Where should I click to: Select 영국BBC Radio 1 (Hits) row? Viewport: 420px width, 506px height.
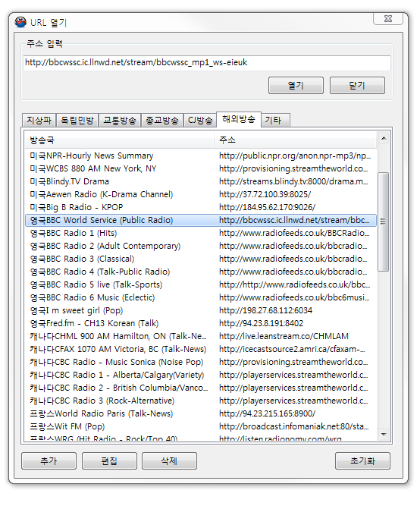[x=201, y=234]
